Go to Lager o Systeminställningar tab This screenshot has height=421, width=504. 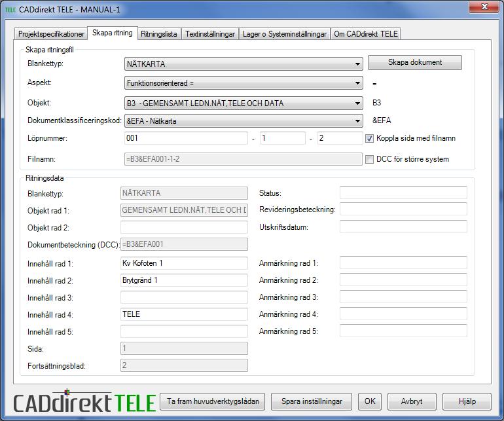click(285, 34)
